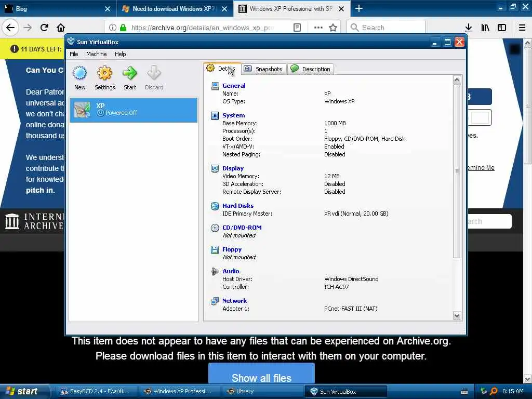
Task: Open System settings via heading
Action: point(233,115)
